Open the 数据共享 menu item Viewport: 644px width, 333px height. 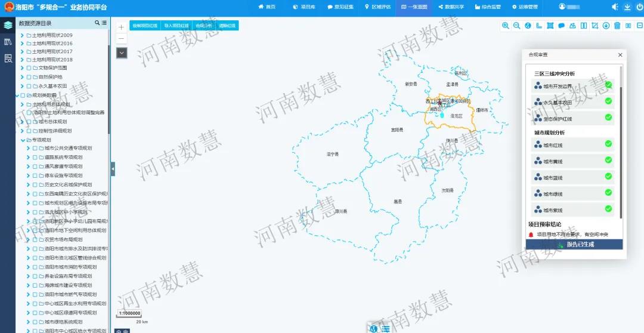tap(451, 7)
